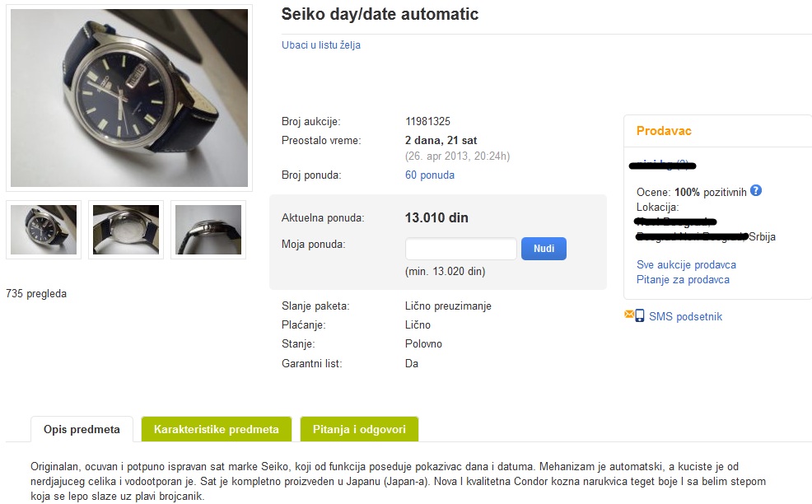The width and height of the screenshot is (812, 504).
Task: Click the auction number 11981325
Action: (x=427, y=122)
